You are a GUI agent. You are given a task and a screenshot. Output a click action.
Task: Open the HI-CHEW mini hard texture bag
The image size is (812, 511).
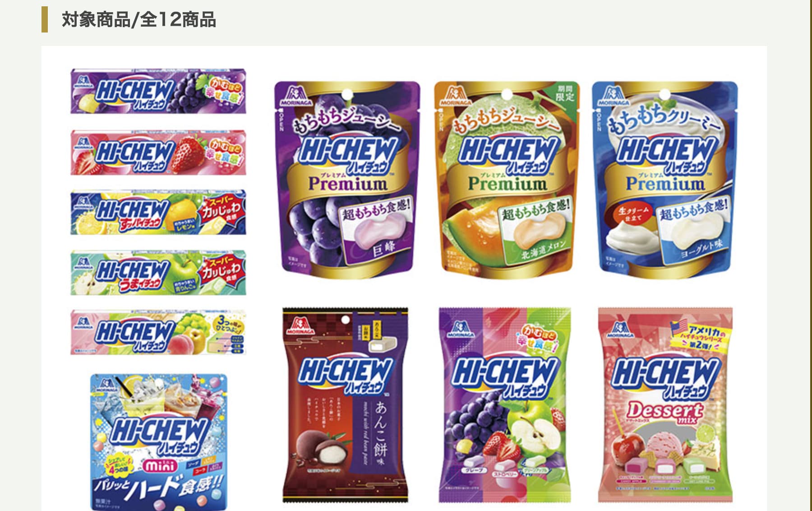click(x=158, y=441)
